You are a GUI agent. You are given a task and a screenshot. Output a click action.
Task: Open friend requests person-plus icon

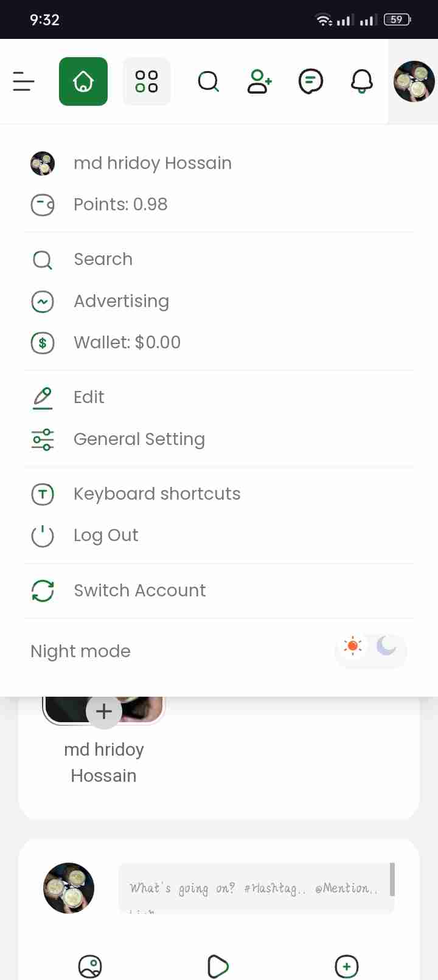[260, 81]
